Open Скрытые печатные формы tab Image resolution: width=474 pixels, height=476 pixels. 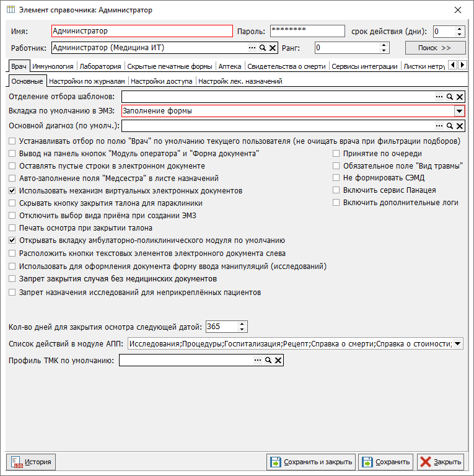(170, 66)
